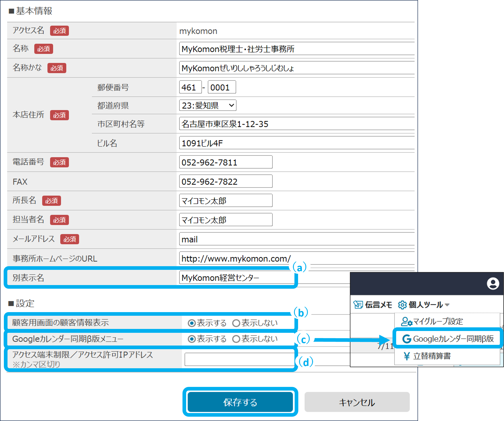Click the 名称 input field
504x421 pixels.
[x=297, y=49]
